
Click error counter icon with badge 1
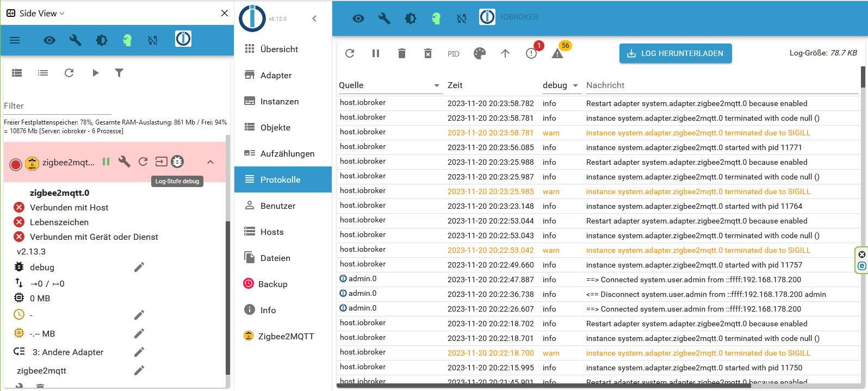pyautogui.click(x=532, y=52)
